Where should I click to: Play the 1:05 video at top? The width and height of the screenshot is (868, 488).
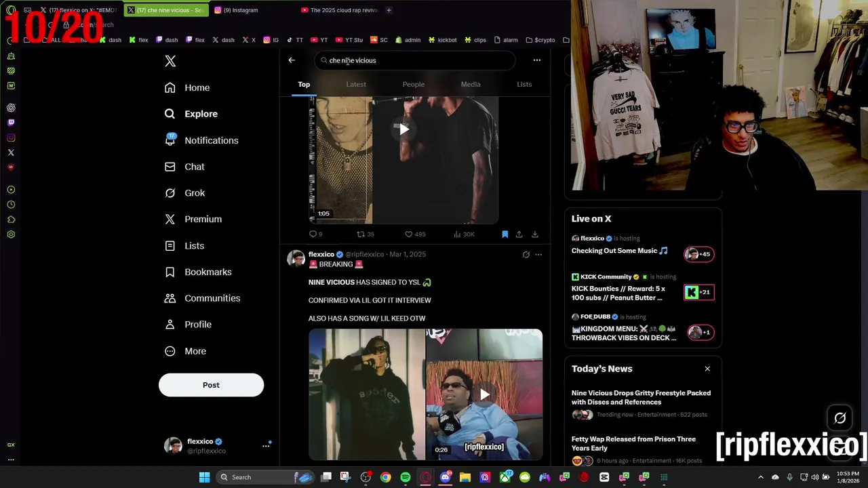coord(403,129)
